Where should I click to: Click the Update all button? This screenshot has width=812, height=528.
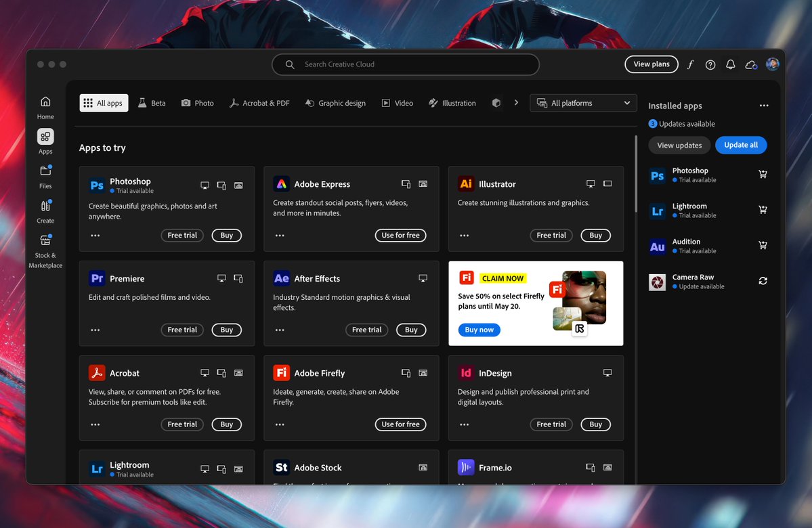(740, 145)
